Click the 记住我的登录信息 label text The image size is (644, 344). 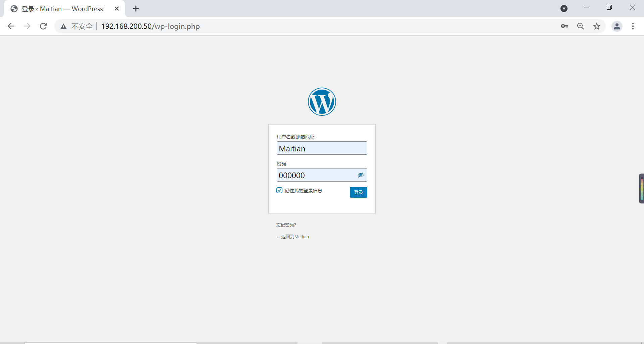303,191
